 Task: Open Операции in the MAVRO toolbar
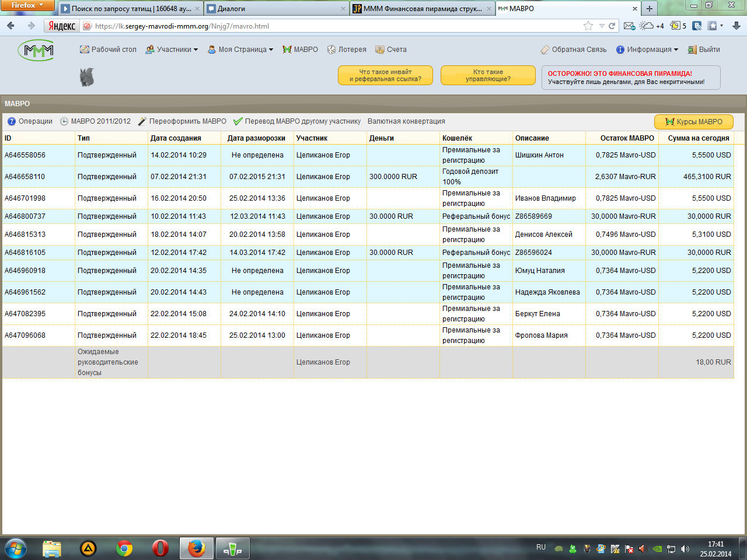click(30, 121)
